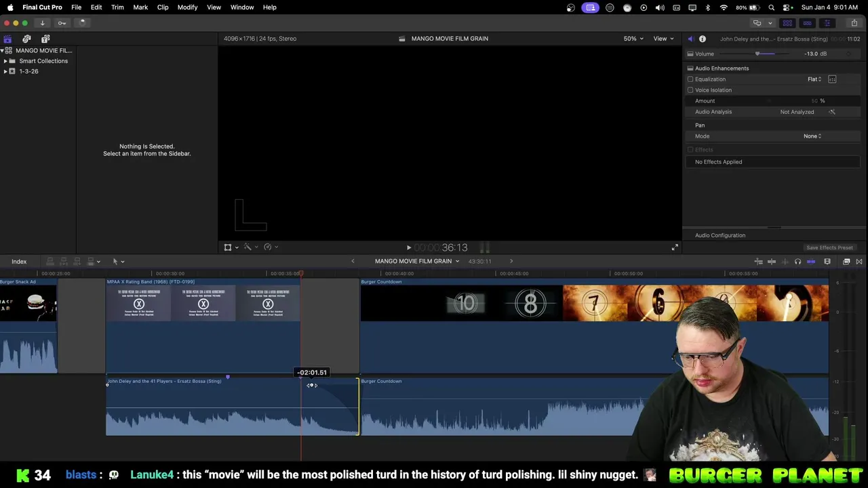
Task: Open the Edit menu
Action: 96,7
